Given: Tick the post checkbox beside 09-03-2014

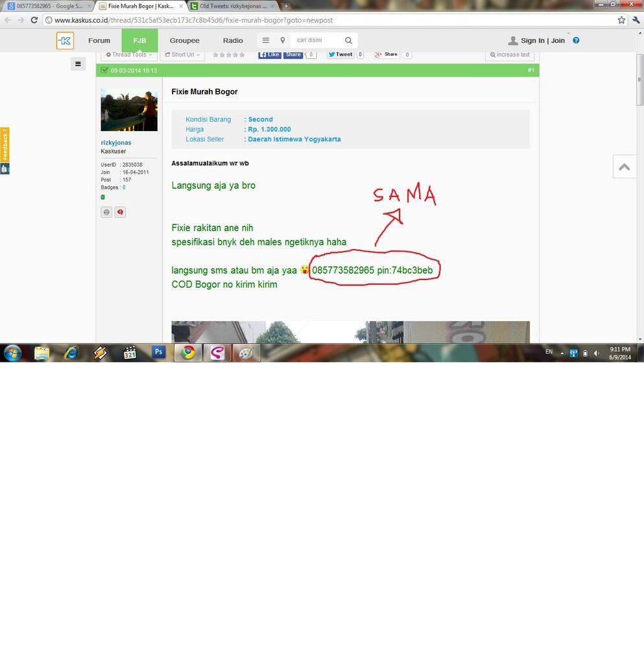Looking at the screenshot, I should pyautogui.click(x=104, y=70).
